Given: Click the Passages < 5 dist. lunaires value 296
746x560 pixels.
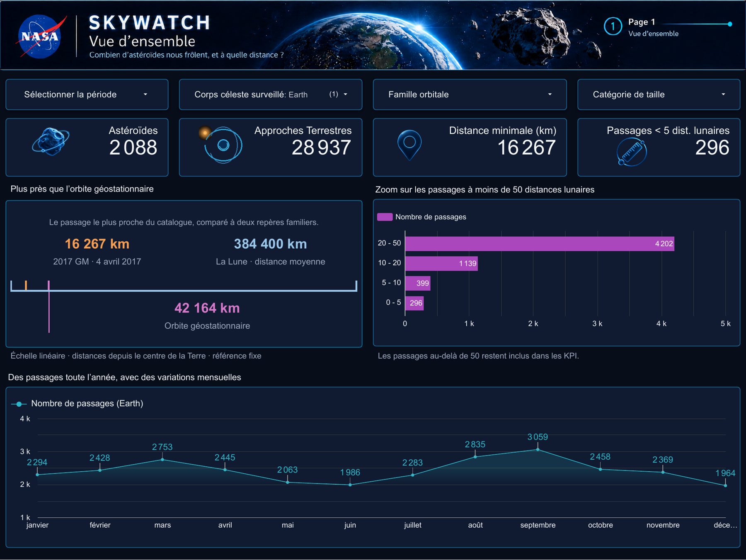Looking at the screenshot, I should tap(712, 148).
